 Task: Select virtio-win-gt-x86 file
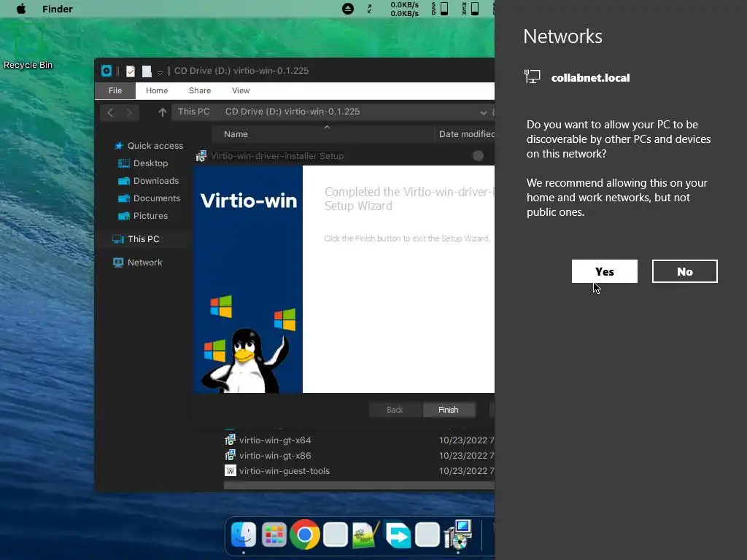[275, 456]
